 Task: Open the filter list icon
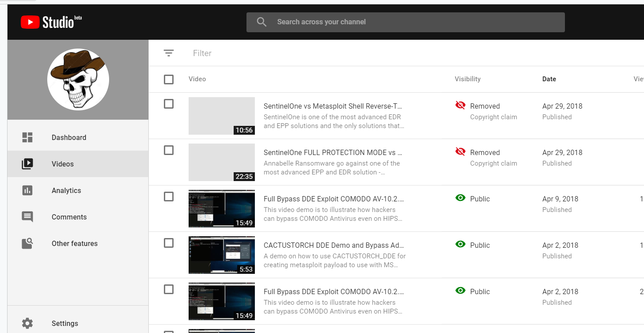pyautogui.click(x=169, y=53)
